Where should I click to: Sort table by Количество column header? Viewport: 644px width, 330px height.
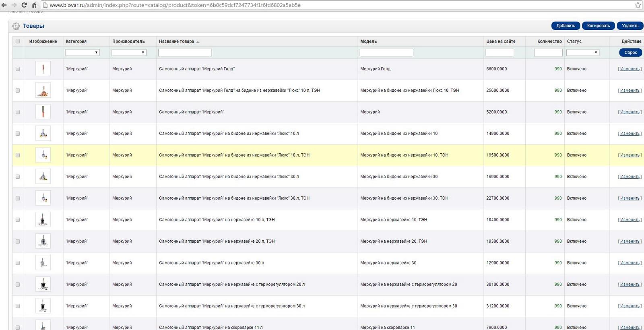click(549, 41)
